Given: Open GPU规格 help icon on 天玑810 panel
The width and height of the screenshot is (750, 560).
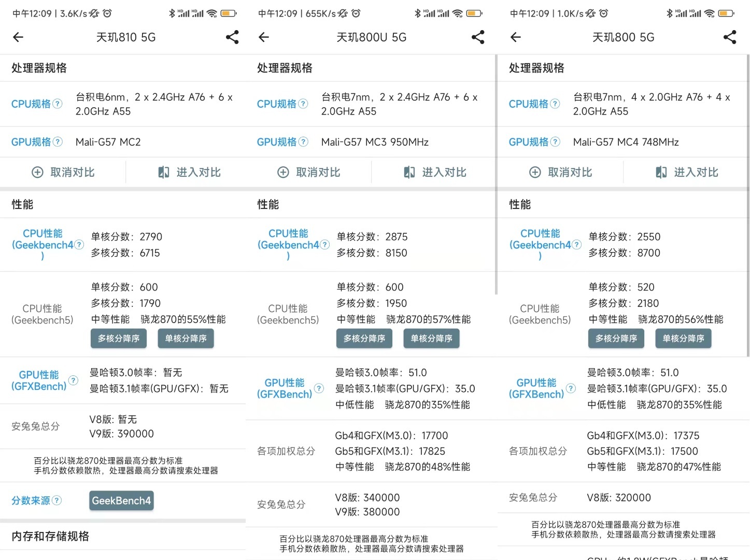Looking at the screenshot, I should [58, 142].
